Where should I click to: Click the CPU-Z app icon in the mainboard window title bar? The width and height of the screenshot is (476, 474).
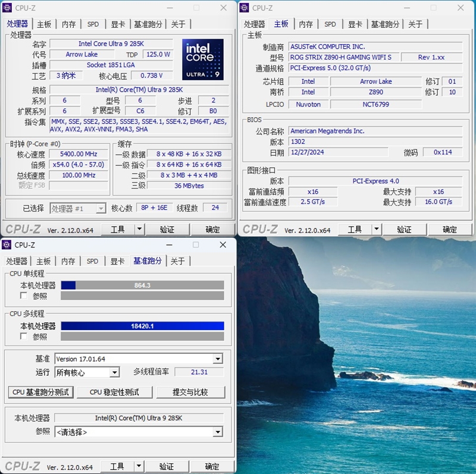(244, 8)
